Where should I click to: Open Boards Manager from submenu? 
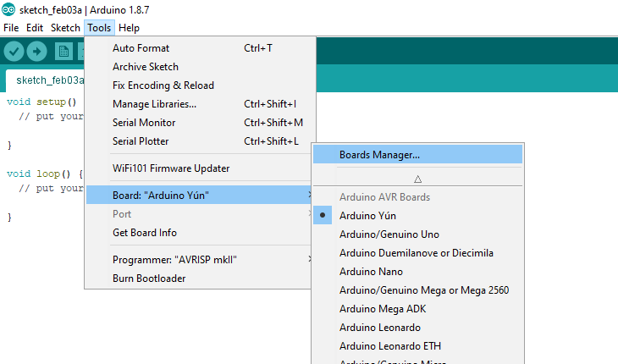point(417,154)
